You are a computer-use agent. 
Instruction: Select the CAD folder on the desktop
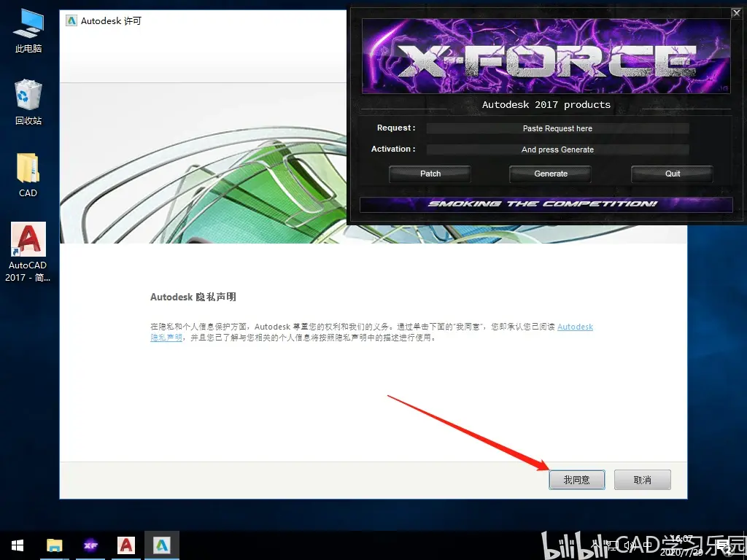pos(28,175)
